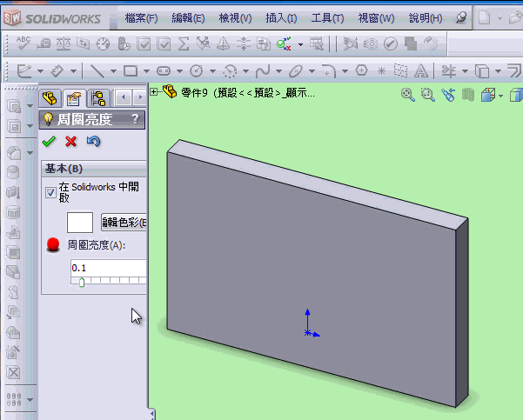Select the Point sketch tool
The height and width of the screenshot is (420, 523).
tap(381, 71)
